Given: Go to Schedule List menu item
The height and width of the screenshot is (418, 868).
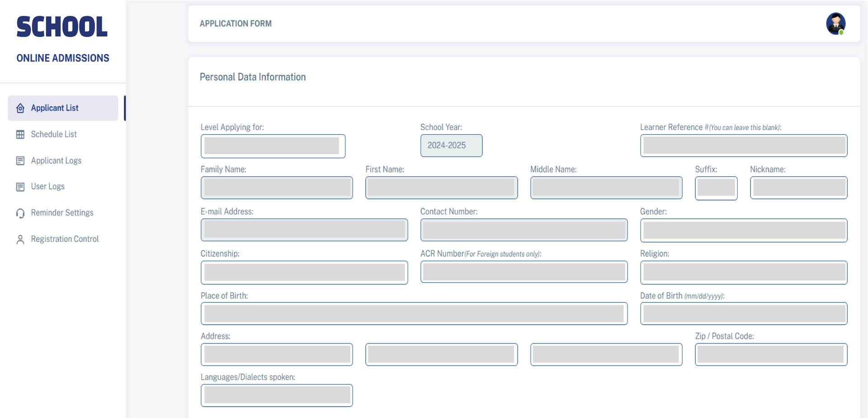Looking at the screenshot, I should click(x=54, y=134).
